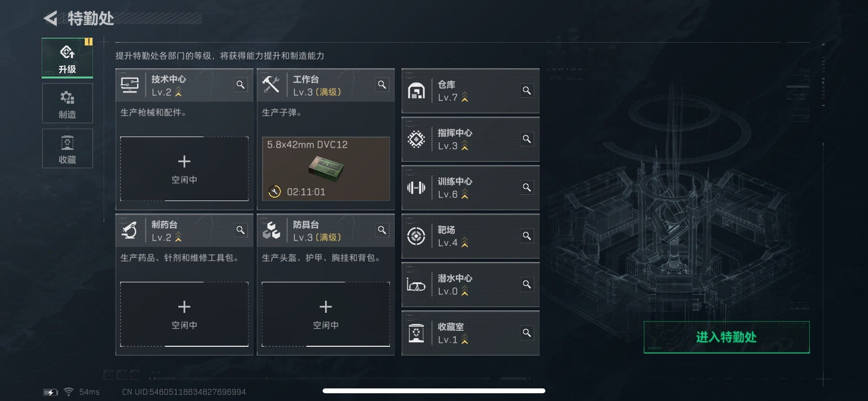Screen dimensions: 868x401
Task: Inspect 制药台 with its magnifier icon
Action: point(240,230)
